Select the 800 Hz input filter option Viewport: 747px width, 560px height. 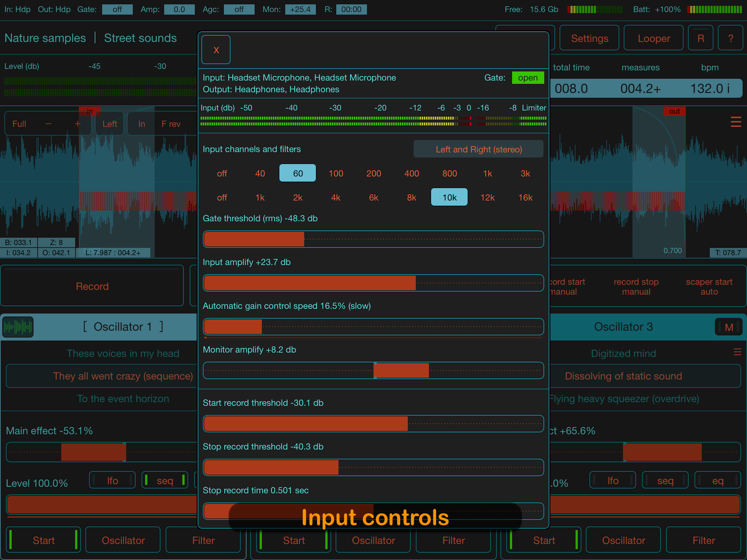pos(449,173)
